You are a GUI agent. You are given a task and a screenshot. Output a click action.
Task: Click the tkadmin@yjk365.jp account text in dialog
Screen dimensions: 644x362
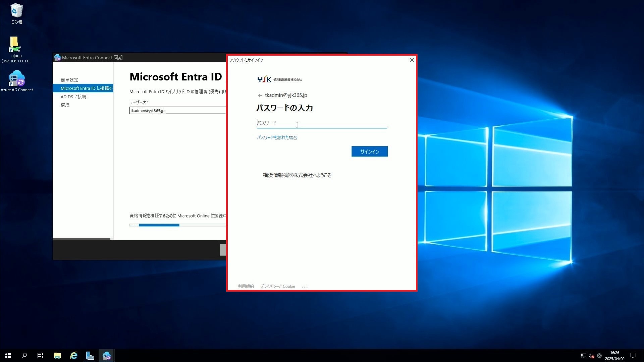click(286, 95)
